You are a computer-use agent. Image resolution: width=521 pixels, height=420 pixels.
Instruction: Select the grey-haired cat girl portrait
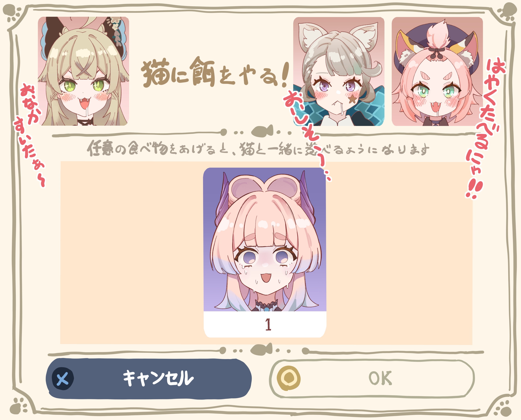[339, 71]
